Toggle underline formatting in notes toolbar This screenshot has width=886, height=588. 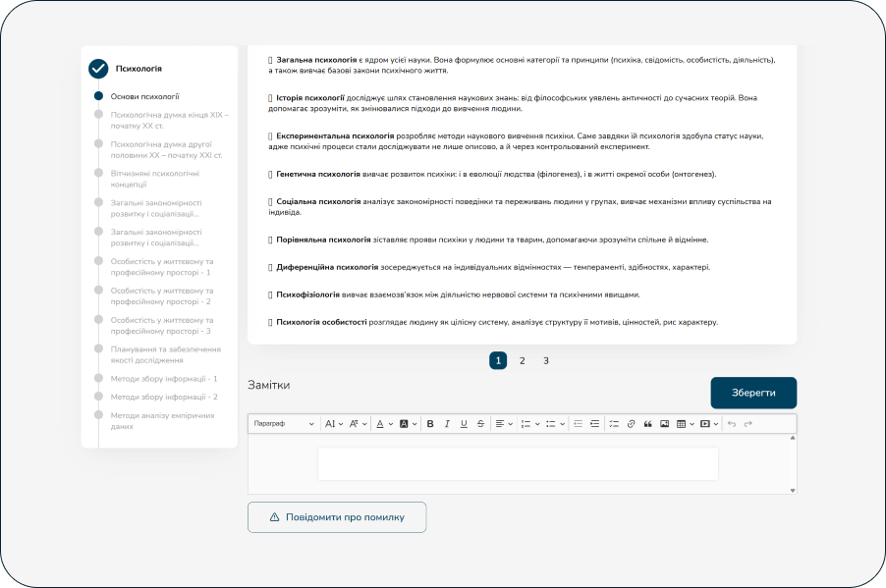coord(464,424)
